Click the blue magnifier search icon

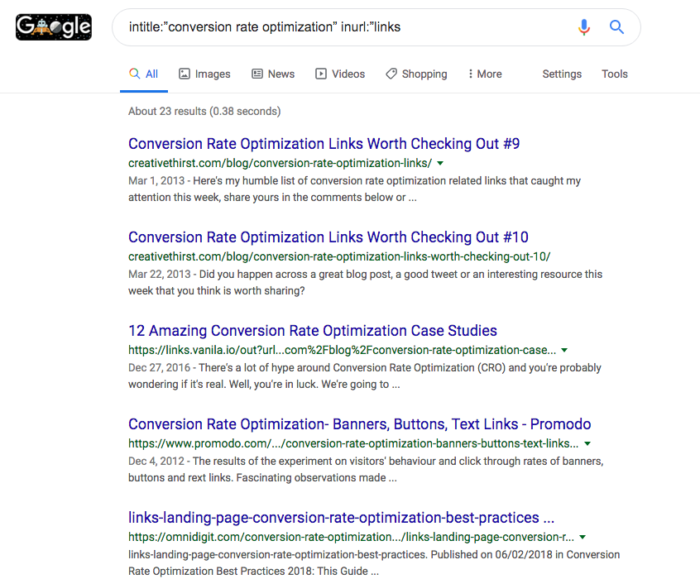pos(617,27)
